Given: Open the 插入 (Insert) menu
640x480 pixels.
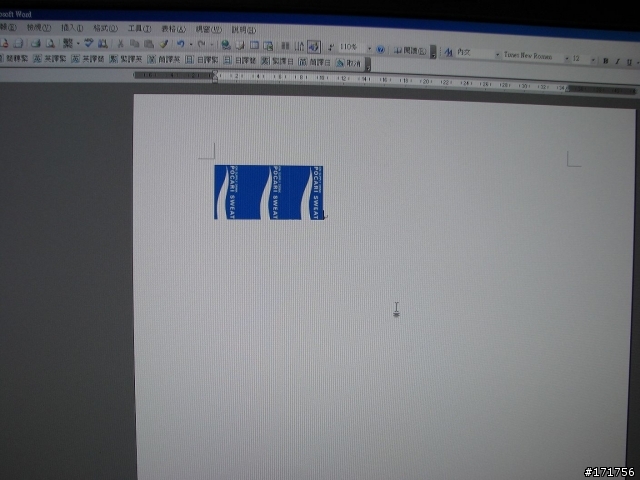Looking at the screenshot, I should [72, 28].
